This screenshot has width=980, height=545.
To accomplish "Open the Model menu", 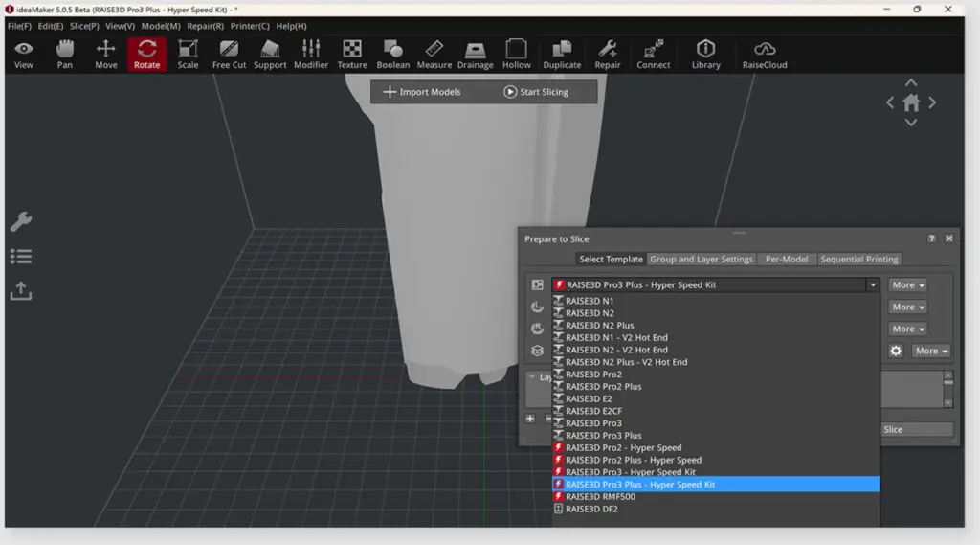I will coord(161,26).
